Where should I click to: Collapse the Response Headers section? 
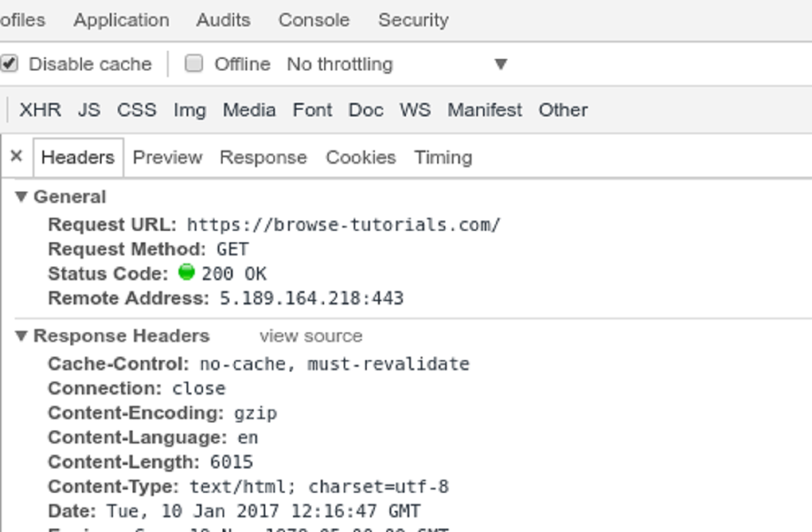pyautogui.click(x=21, y=336)
